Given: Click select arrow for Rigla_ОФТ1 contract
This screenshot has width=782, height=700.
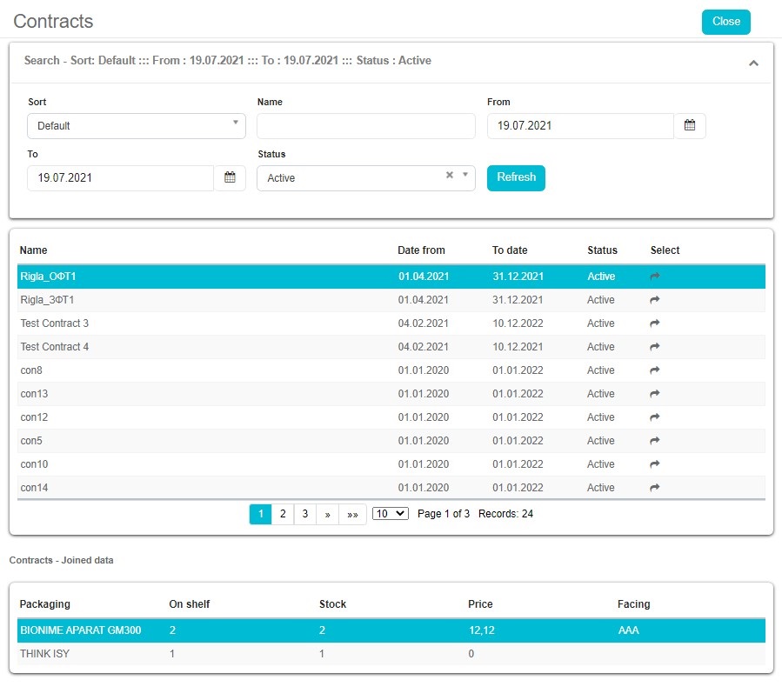Looking at the screenshot, I should 655,277.
